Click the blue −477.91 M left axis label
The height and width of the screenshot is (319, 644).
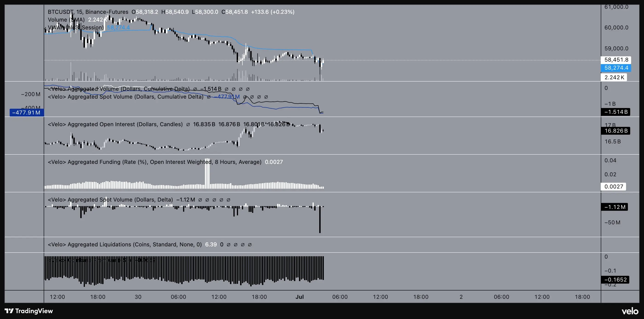(27, 113)
